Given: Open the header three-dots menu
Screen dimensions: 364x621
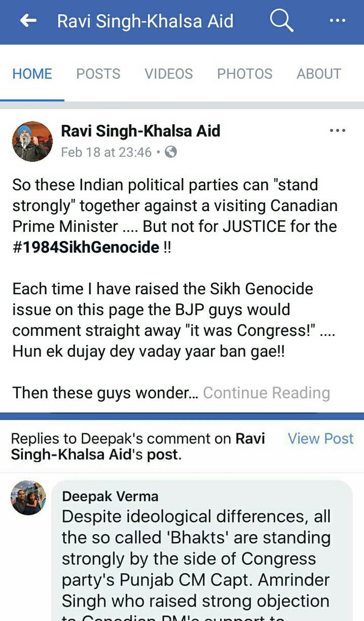Looking at the screenshot, I should point(337,21).
